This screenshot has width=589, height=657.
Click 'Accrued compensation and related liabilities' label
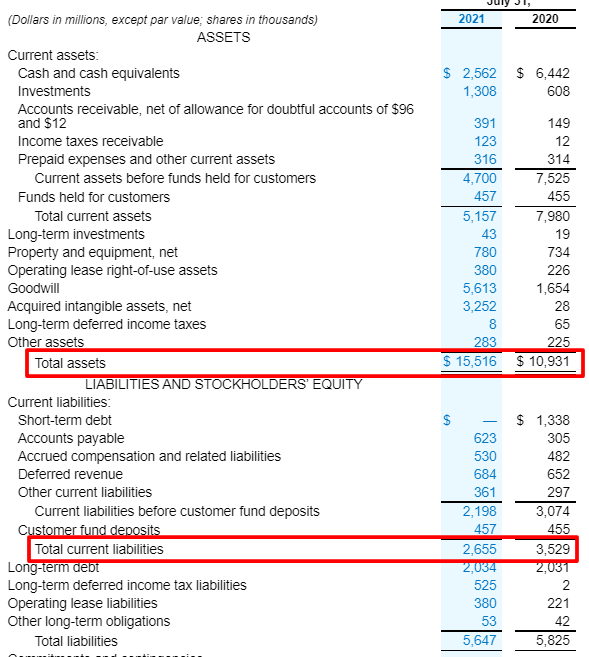tap(149, 457)
